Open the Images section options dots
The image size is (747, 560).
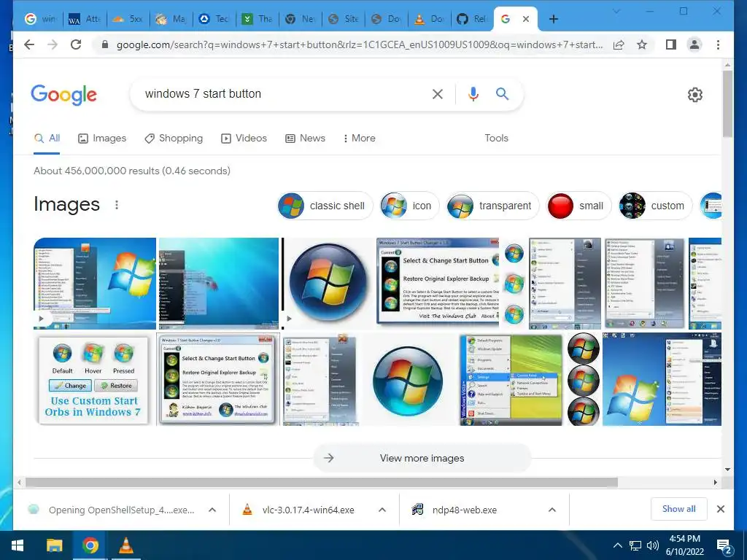tap(117, 205)
